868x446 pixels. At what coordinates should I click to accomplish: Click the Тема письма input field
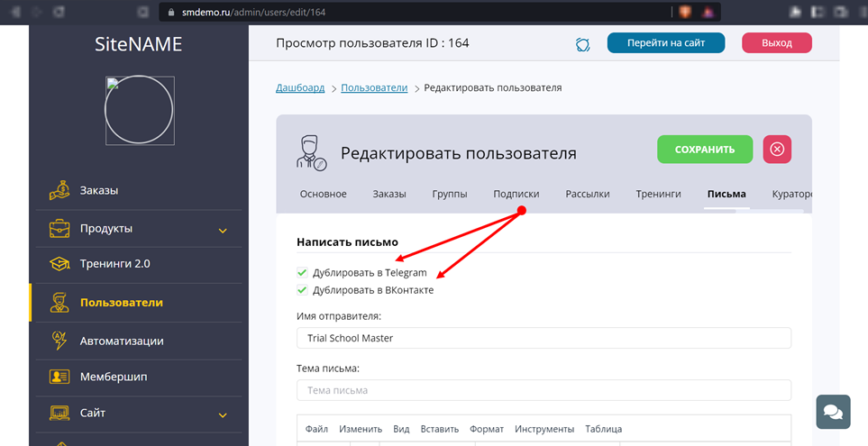click(544, 390)
